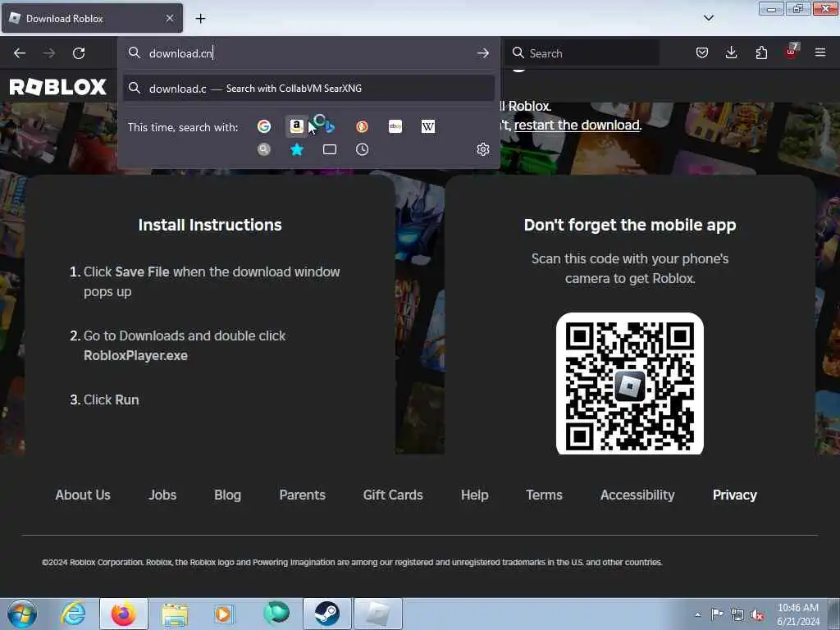840x630 pixels.
Task: Open Pocket save icon
Action: point(702,52)
